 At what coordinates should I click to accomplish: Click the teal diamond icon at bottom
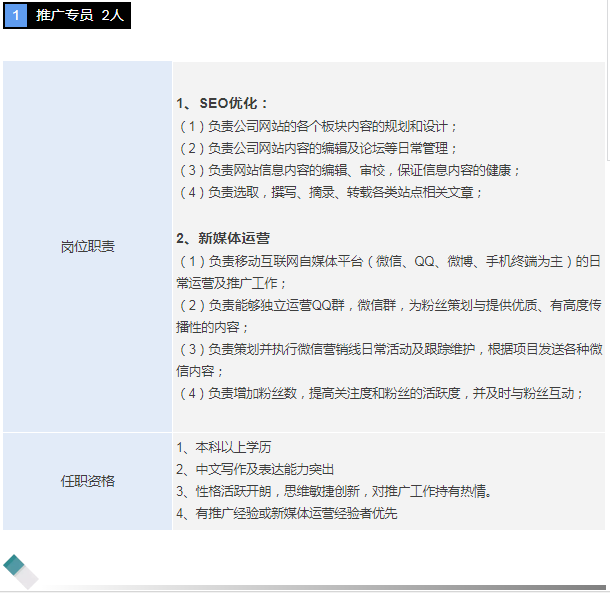click(18, 568)
